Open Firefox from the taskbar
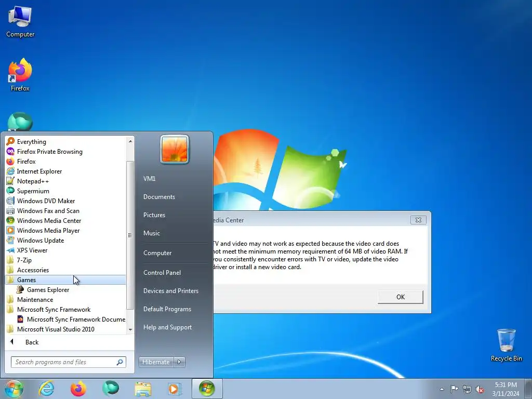 78,389
